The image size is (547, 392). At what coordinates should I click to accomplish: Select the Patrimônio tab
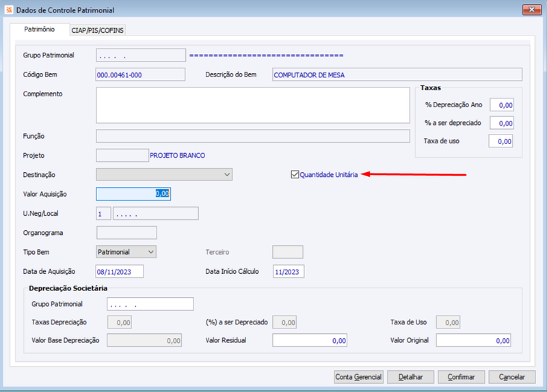(x=40, y=29)
